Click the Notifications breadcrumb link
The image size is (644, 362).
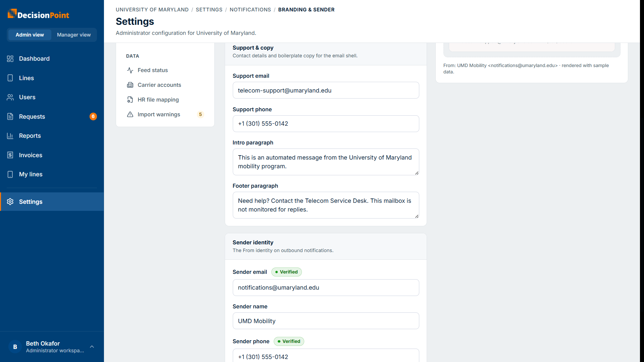250,10
